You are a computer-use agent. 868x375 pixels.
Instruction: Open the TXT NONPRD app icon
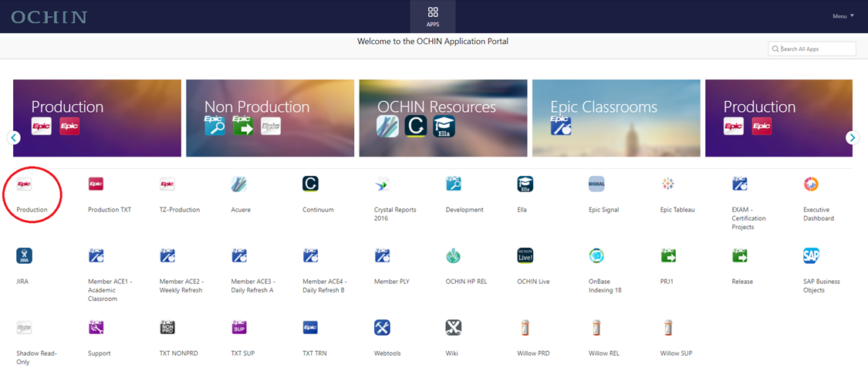(167, 327)
